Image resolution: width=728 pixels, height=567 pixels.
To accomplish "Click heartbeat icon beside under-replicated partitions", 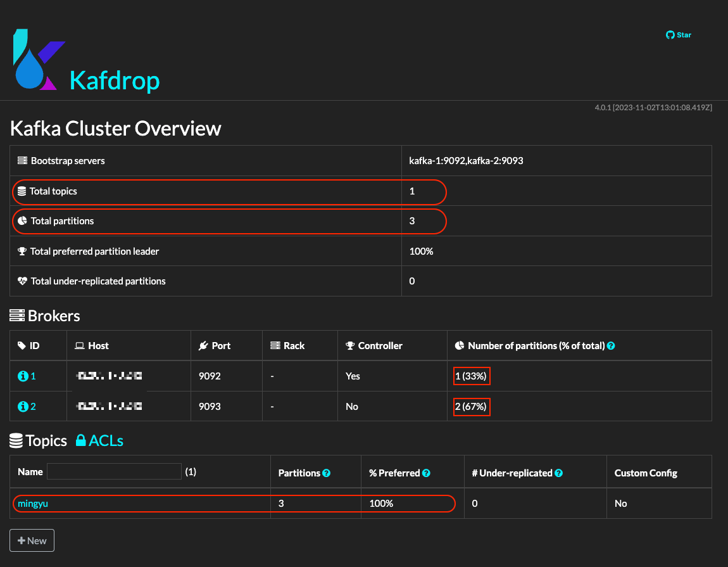I will click(22, 281).
